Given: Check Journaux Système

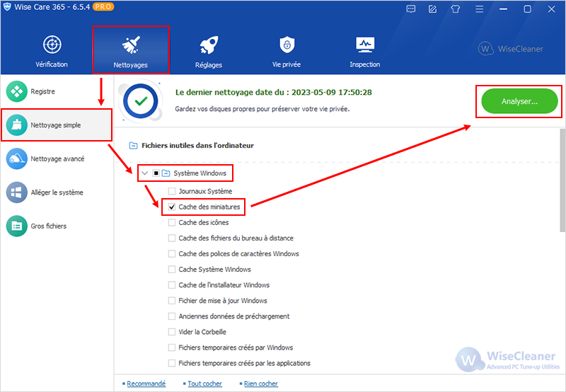Looking at the screenshot, I should [x=172, y=191].
